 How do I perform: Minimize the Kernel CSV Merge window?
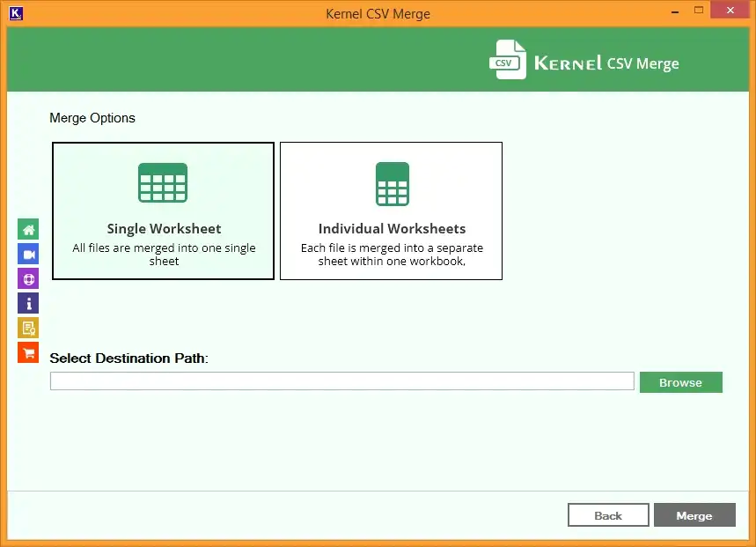675,11
